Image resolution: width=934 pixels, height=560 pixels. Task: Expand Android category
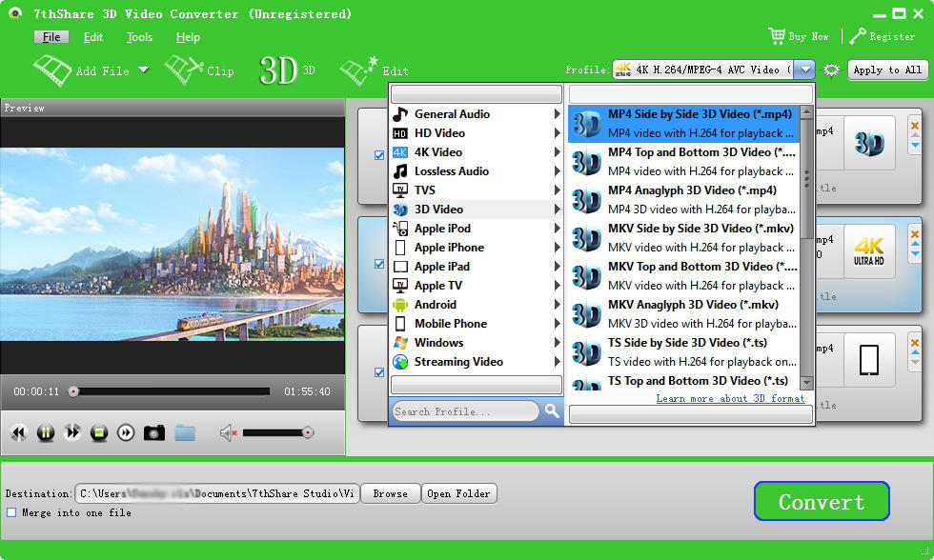[477, 304]
